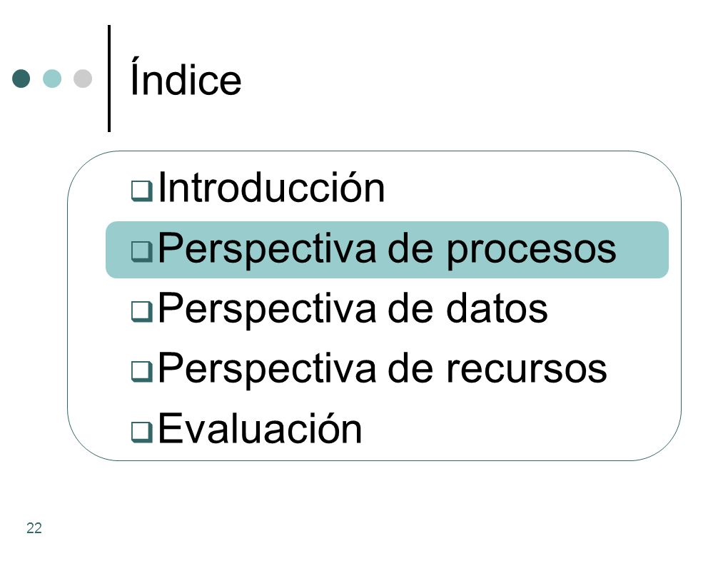Image resolution: width=728 pixels, height=566 pixels.
Task: Select the Índice title text
Action: coord(186,76)
